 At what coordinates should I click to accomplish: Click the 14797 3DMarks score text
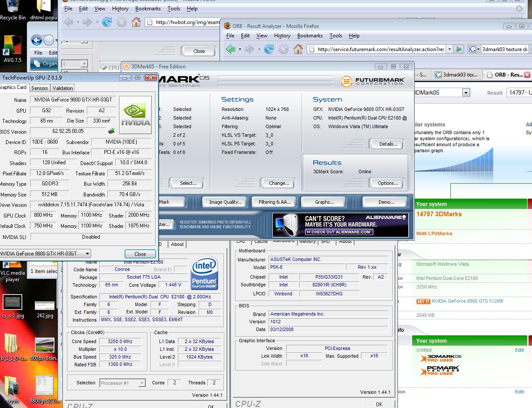(x=439, y=214)
